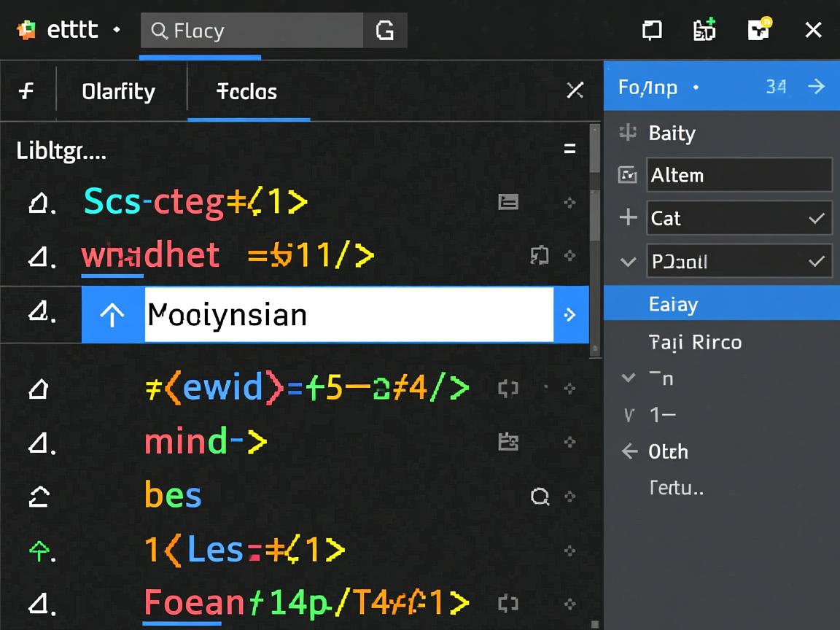The width and height of the screenshot is (840, 630).
Task: Click the copy icon on wnadhet row
Action: (539, 255)
